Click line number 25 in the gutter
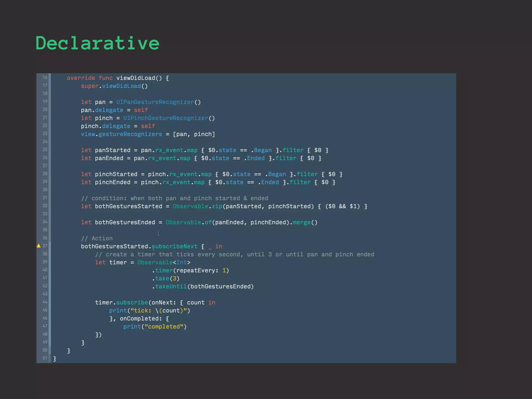 (45, 150)
